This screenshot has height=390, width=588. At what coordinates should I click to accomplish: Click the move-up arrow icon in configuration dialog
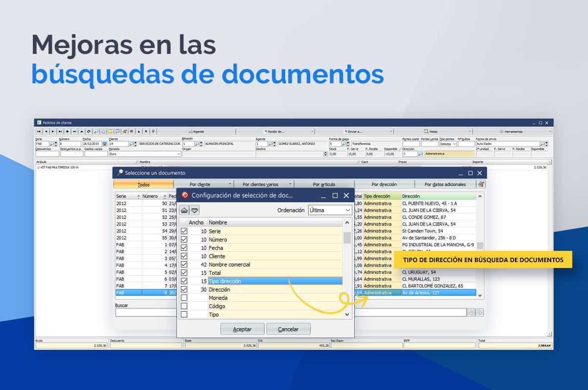pos(184,210)
